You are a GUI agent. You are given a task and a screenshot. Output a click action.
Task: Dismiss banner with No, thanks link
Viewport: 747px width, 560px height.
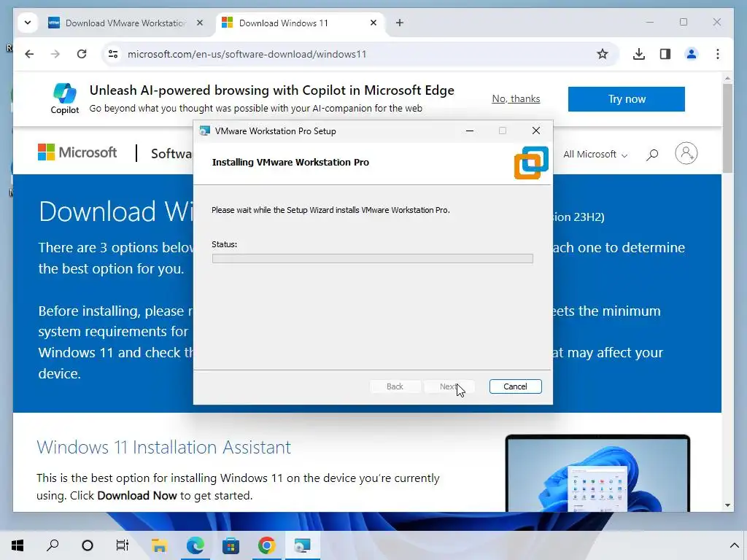click(516, 98)
